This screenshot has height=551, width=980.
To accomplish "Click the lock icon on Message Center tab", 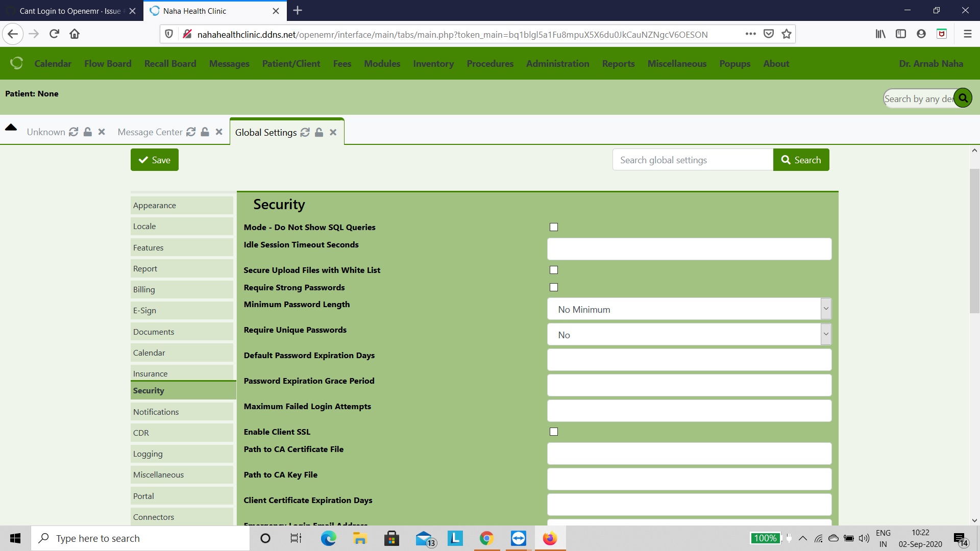I will tap(205, 132).
